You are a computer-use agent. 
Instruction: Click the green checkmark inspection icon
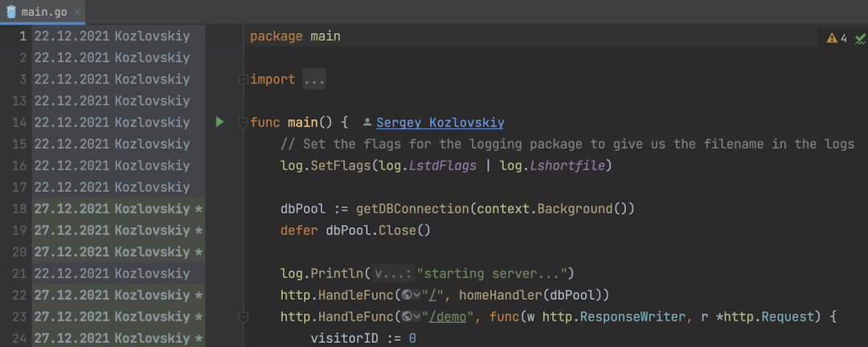pyautogui.click(x=860, y=38)
